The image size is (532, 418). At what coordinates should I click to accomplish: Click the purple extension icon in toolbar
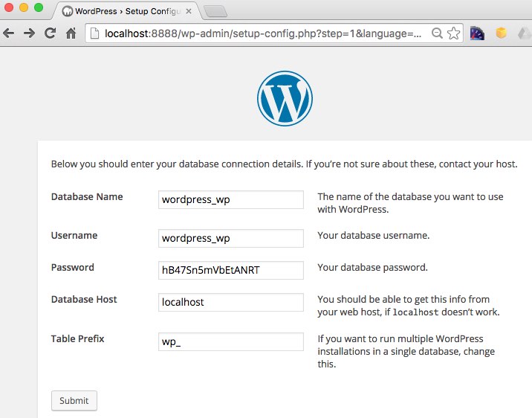pos(478,33)
